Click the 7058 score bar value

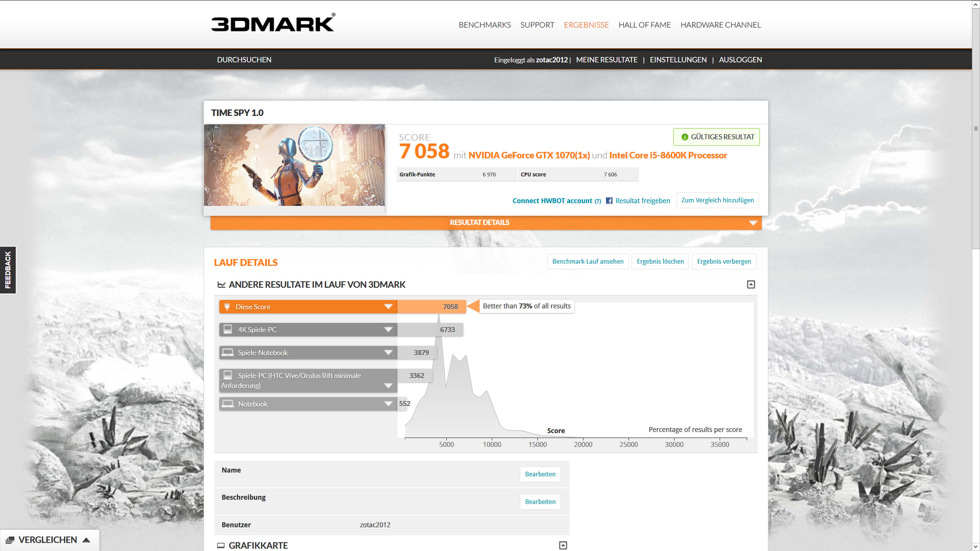coord(450,306)
